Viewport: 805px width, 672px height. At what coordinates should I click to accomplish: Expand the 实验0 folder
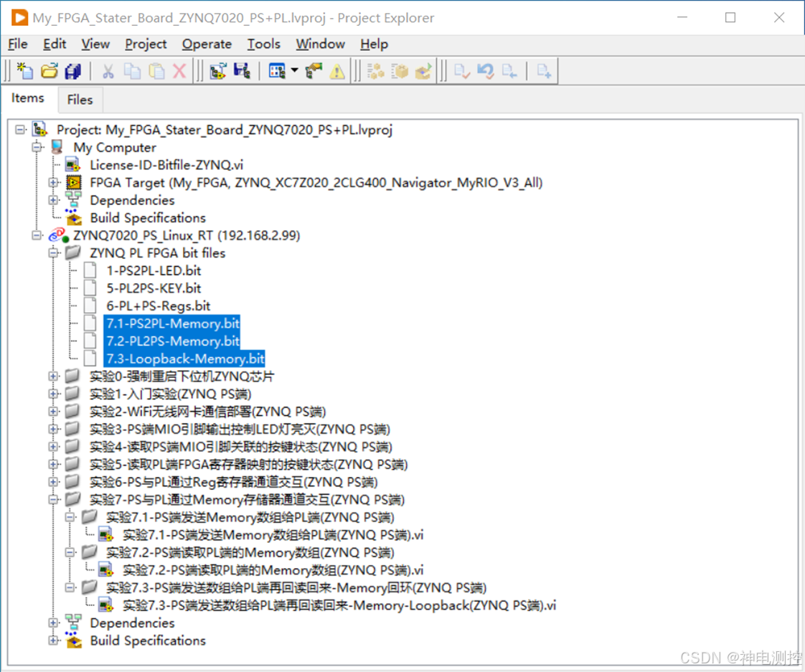point(53,377)
